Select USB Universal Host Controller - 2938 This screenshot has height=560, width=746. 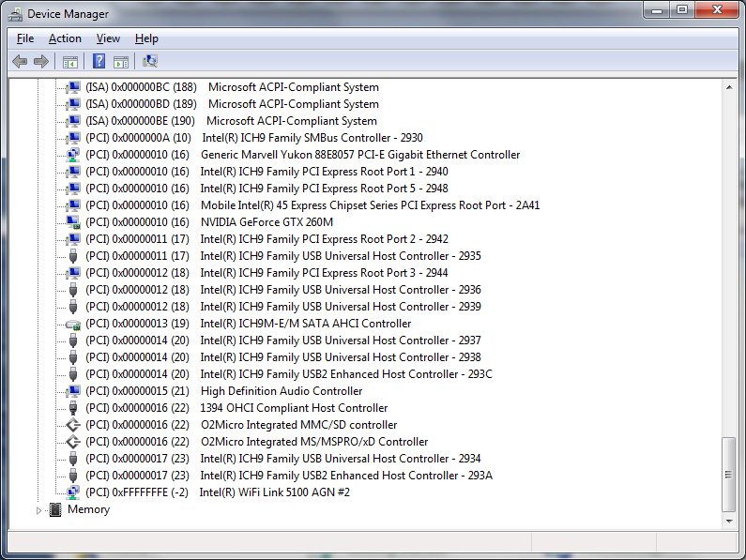click(x=283, y=357)
